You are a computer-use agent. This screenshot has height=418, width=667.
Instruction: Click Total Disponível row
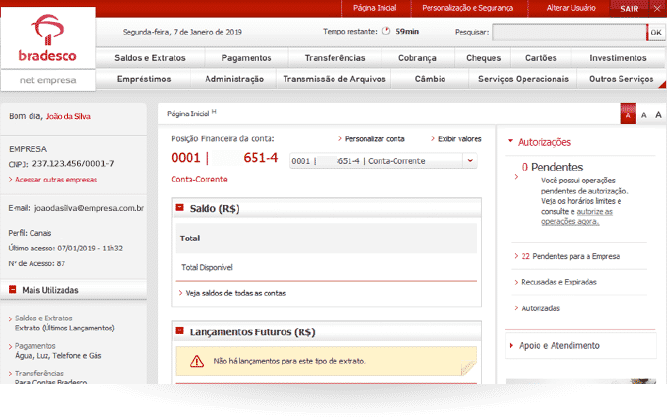pyautogui.click(x=326, y=267)
